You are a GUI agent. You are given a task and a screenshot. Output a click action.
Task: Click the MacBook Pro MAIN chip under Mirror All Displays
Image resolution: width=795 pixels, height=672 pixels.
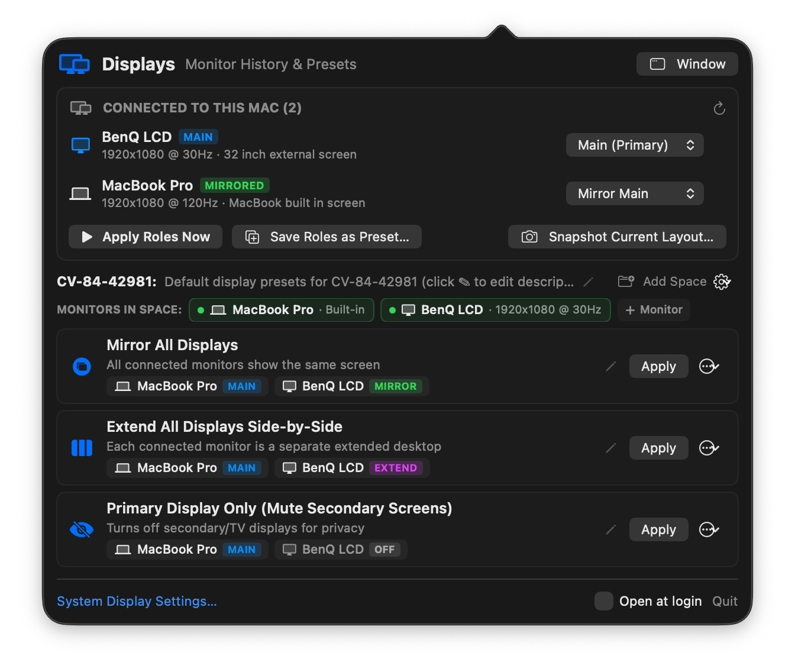pyautogui.click(x=188, y=386)
